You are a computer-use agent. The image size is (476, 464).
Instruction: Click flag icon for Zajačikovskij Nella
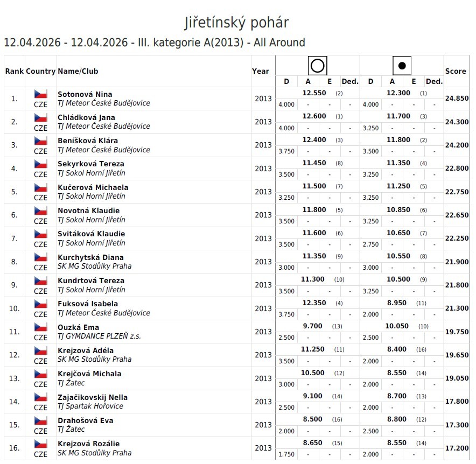41,397
